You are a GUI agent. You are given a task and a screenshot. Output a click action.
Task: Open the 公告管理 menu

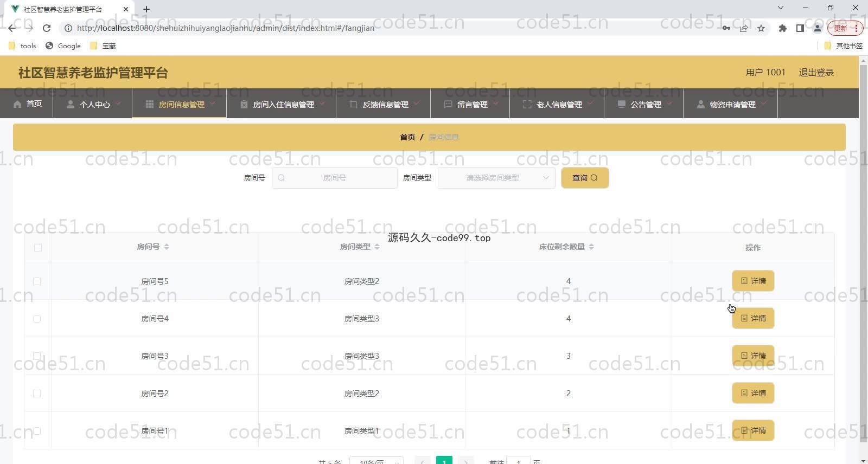[644, 104]
